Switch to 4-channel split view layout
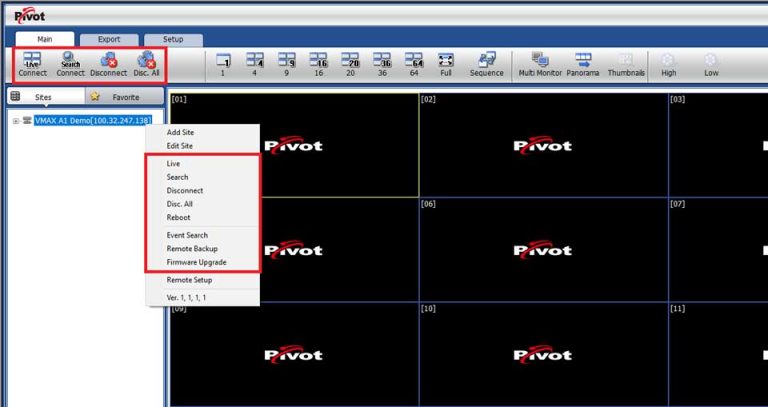 point(254,65)
